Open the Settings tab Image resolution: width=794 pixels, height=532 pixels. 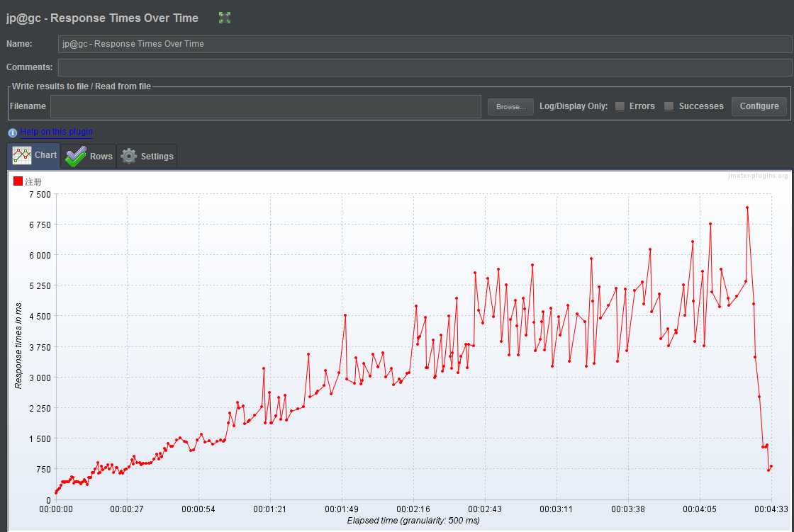(147, 157)
